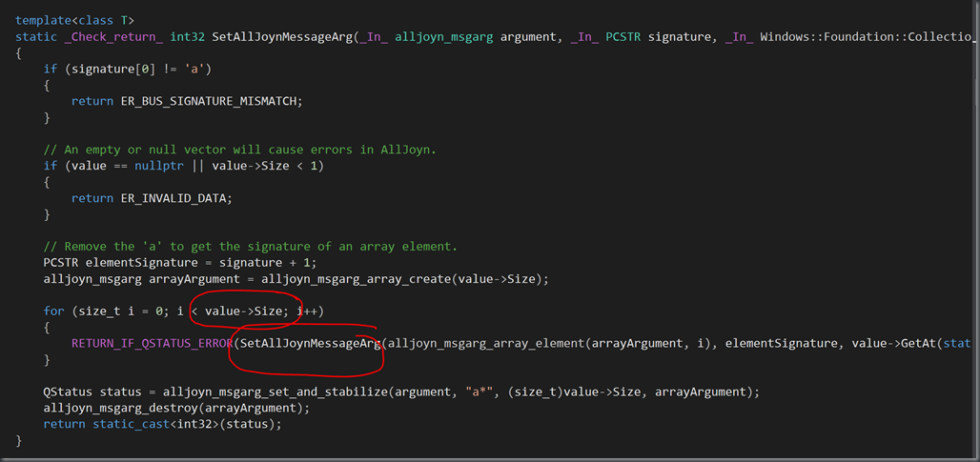Click 'ER_BUS_SIGNATURE_MISMATCH' return value
980x462 pixels.
click(211, 101)
